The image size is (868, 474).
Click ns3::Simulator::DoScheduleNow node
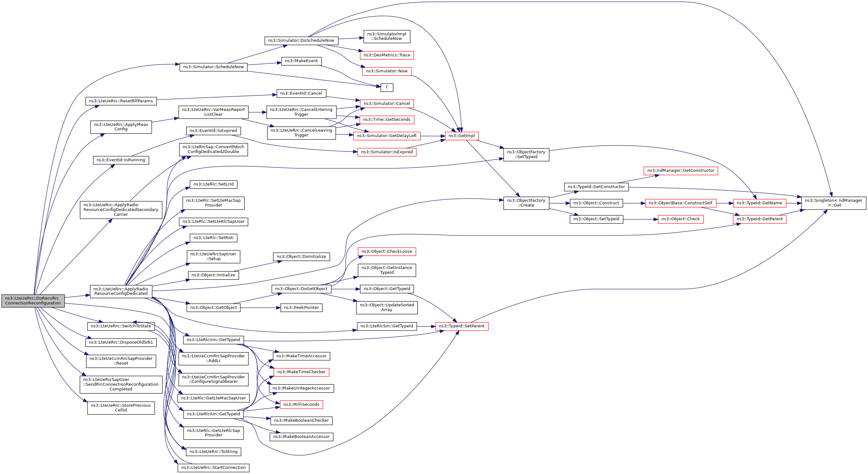[x=301, y=40]
